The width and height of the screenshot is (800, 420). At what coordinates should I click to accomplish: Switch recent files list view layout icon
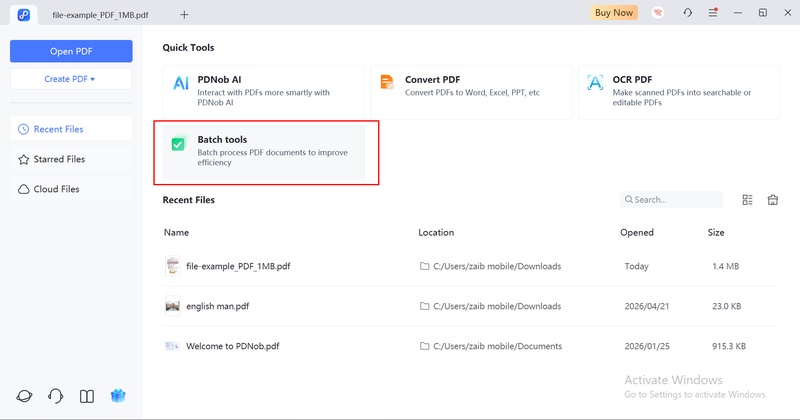click(x=747, y=200)
